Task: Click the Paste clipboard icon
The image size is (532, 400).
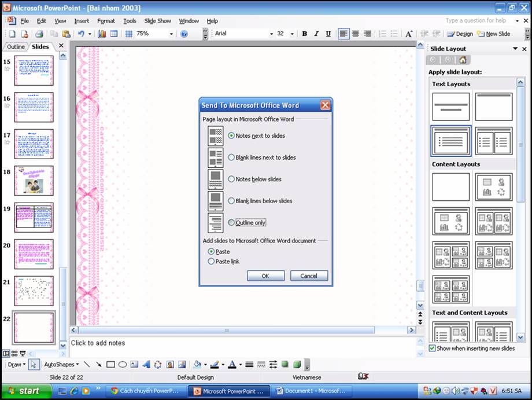Action: click(x=66, y=34)
